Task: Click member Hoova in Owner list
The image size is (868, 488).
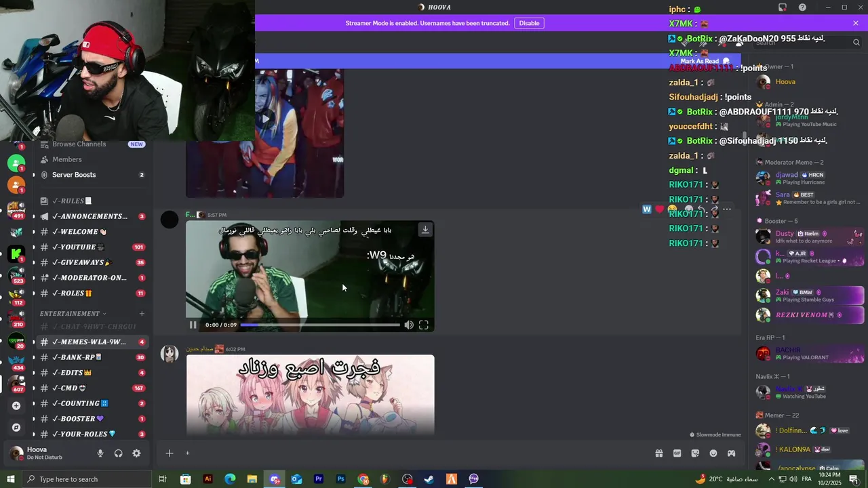Action: (809, 82)
